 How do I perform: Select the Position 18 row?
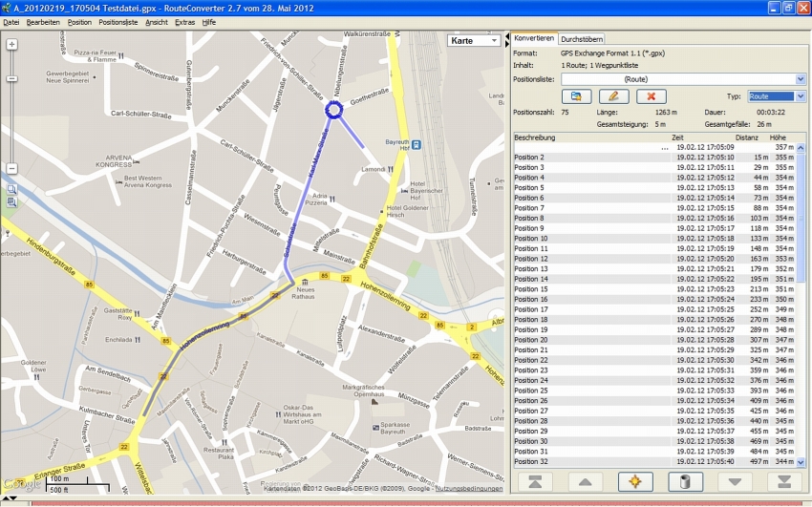tap(654, 320)
